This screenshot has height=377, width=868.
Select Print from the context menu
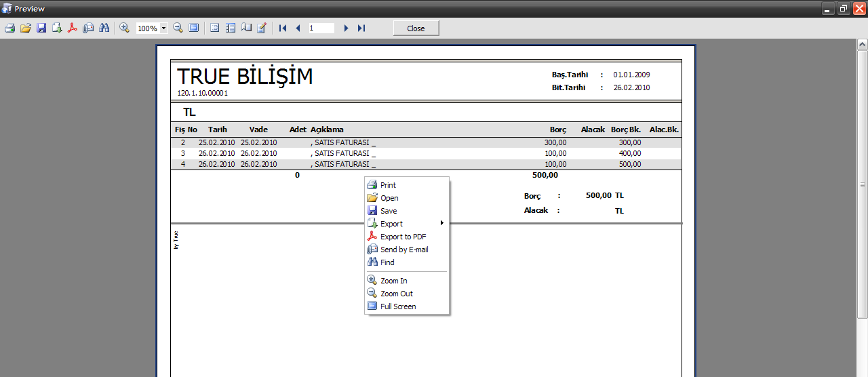click(x=388, y=185)
